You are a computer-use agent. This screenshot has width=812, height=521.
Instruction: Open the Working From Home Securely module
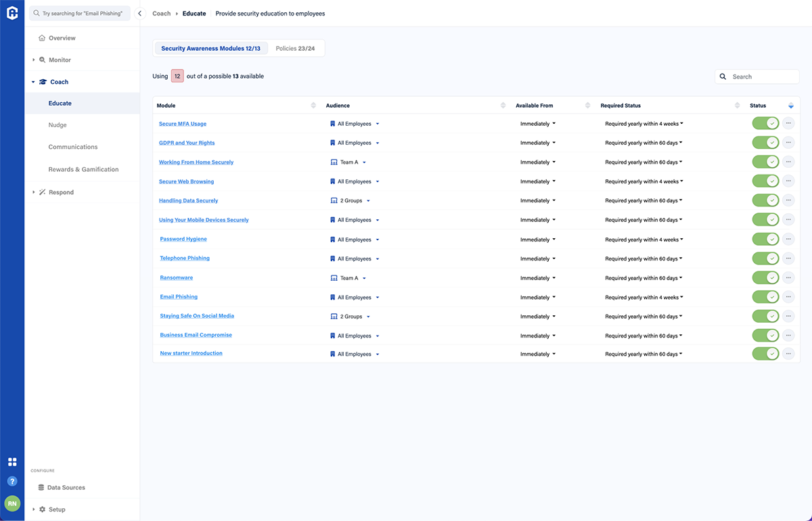196,162
